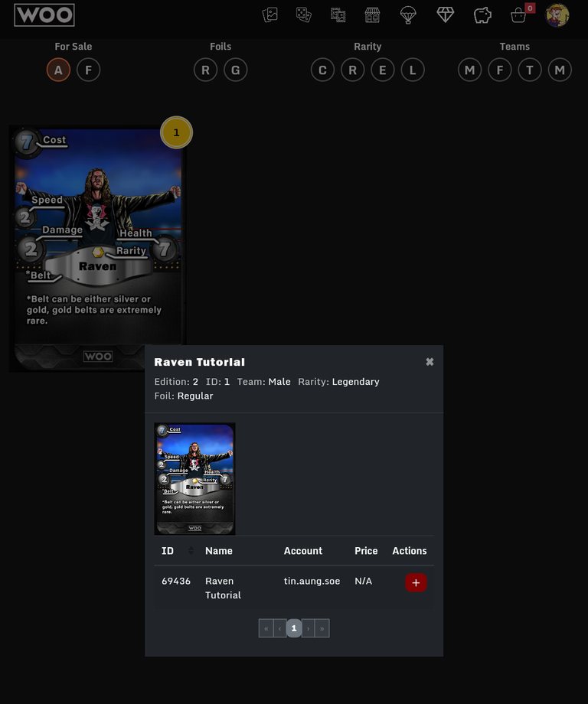Toggle Teams filter T
The height and width of the screenshot is (704, 588).
[x=530, y=70]
